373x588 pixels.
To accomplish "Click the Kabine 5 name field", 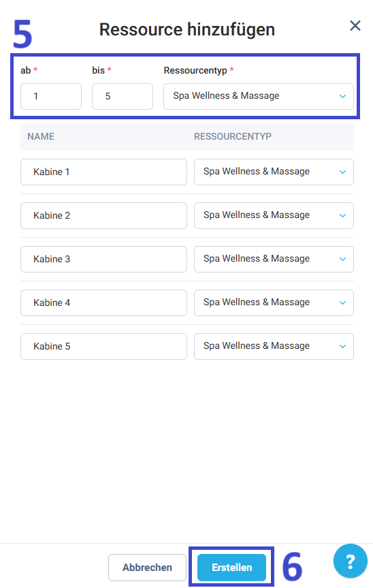I will click(x=103, y=346).
